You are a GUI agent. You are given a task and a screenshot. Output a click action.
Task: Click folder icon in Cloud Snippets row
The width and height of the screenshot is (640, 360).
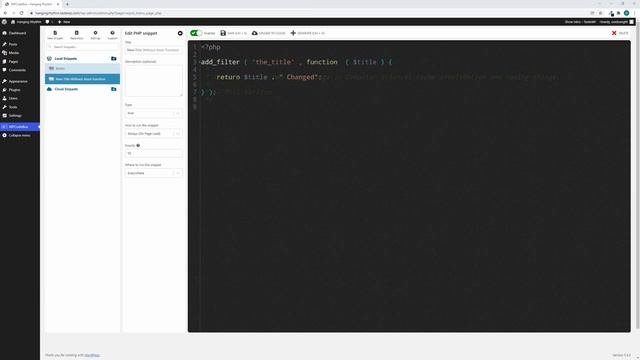pos(113,89)
